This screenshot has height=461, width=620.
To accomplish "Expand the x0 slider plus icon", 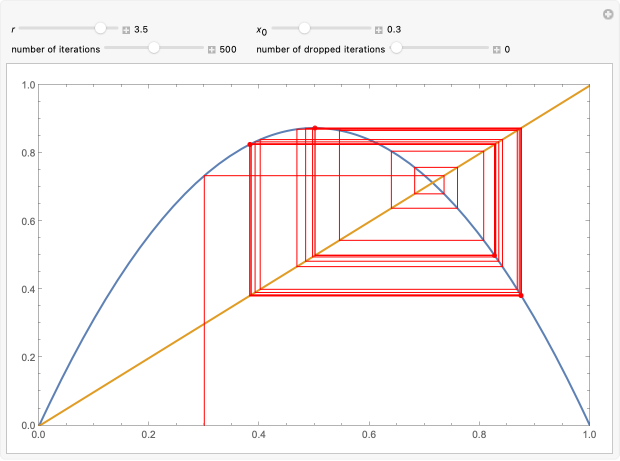I will point(379,30).
